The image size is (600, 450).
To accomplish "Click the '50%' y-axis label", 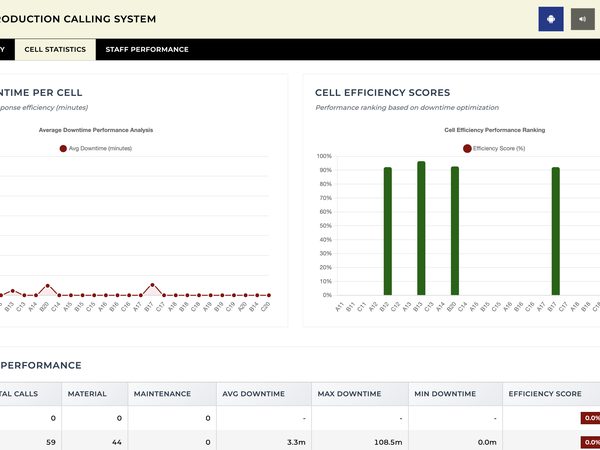I will [x=325, y=226].
